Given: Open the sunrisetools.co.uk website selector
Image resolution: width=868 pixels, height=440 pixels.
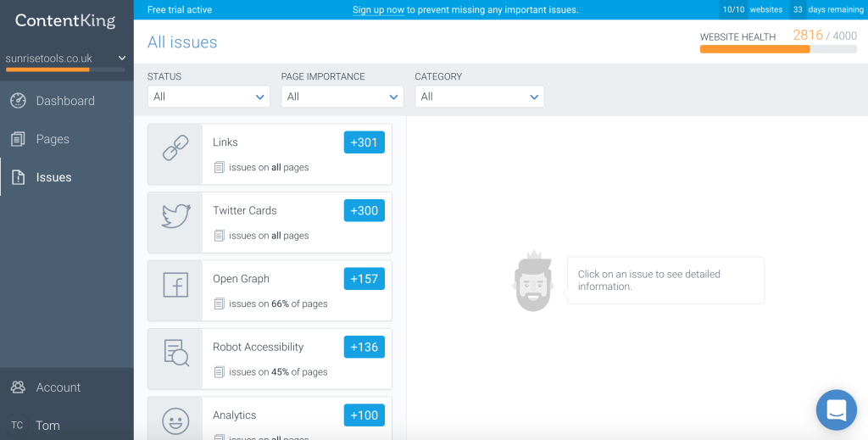Looking at the screenshot, I should [66, 58].
